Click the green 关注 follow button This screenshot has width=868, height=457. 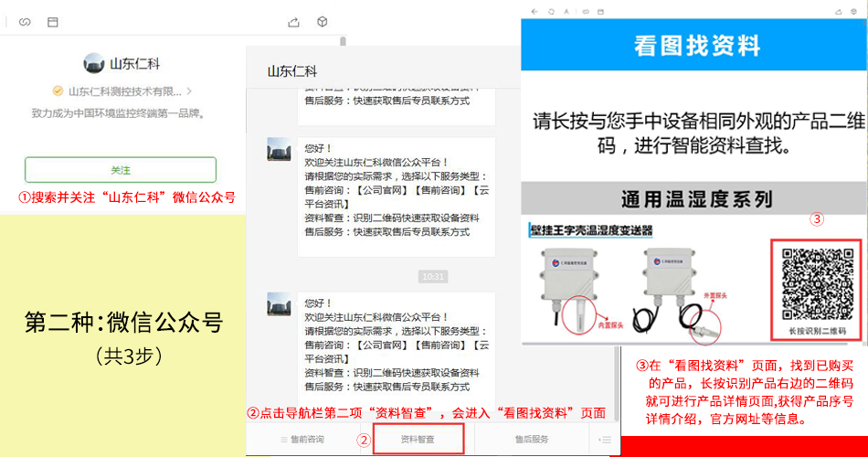click(121, 170)
